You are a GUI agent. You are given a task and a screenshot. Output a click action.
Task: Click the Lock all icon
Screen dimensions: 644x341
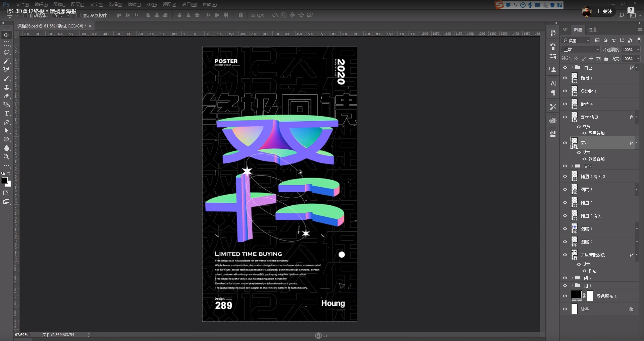(x=606, y=59)
